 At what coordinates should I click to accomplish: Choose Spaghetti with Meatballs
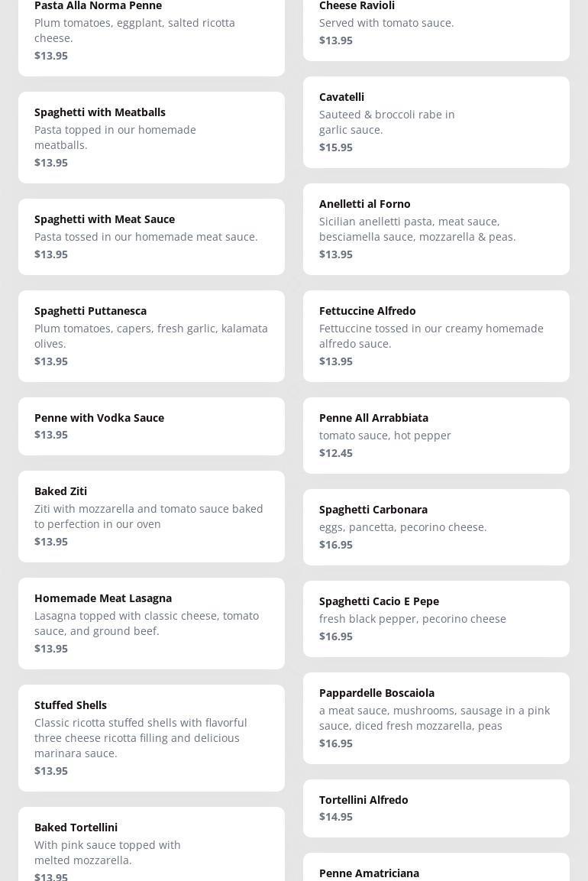coord(151,138)
